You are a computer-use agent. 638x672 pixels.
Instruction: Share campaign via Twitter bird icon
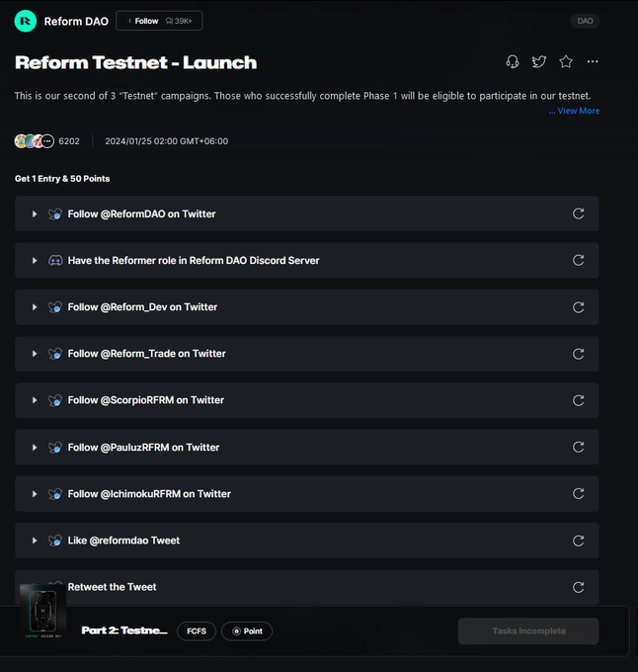tap(538, 61)
